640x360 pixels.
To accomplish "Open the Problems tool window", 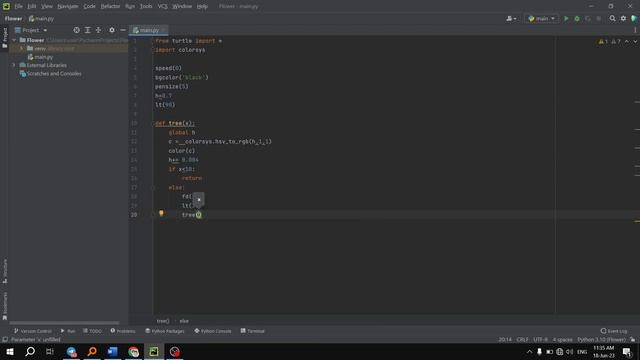I will click(123, 331).
